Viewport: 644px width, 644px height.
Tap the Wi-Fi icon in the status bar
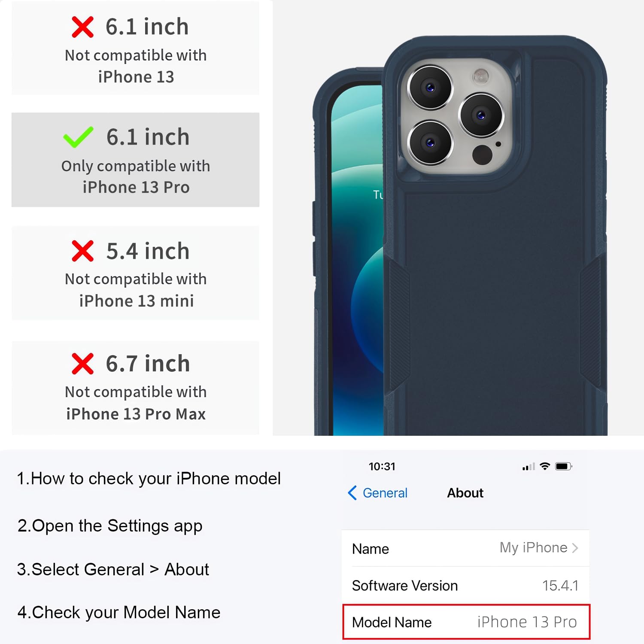pos(545,466)
